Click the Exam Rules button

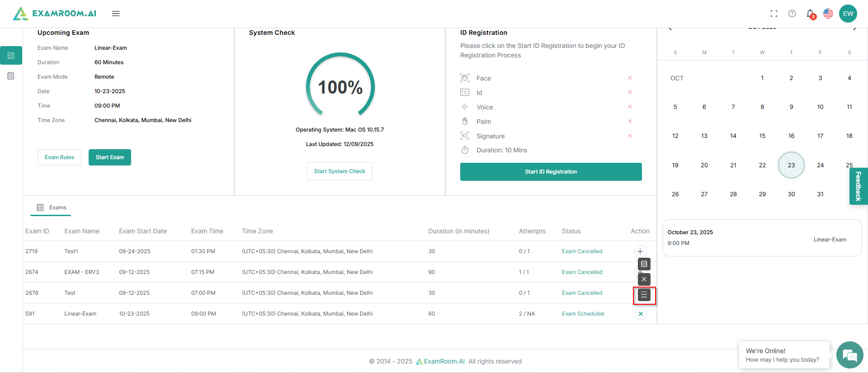[59, 157]
